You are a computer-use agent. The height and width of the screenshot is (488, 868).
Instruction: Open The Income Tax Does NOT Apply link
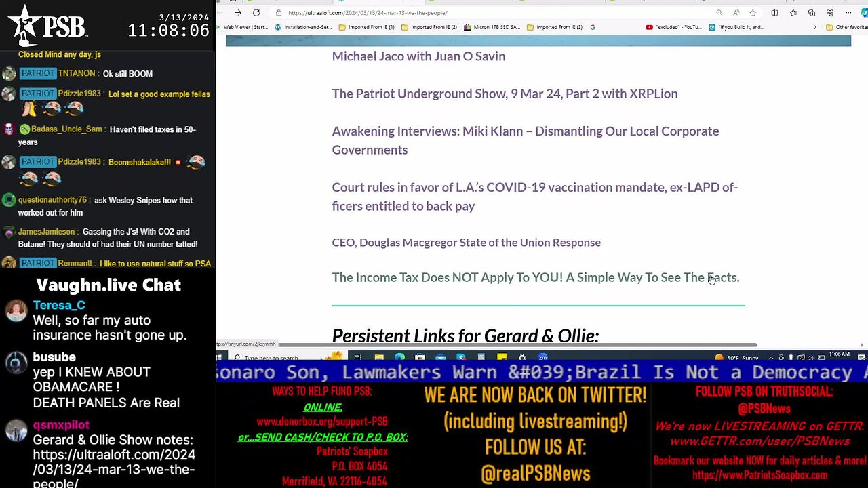point(535,277)
